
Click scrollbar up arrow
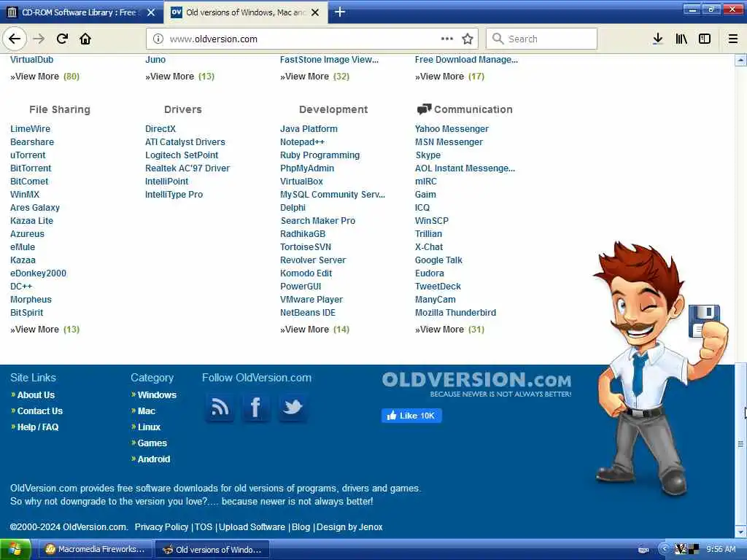pyautogui.click(x=740, y=60)
